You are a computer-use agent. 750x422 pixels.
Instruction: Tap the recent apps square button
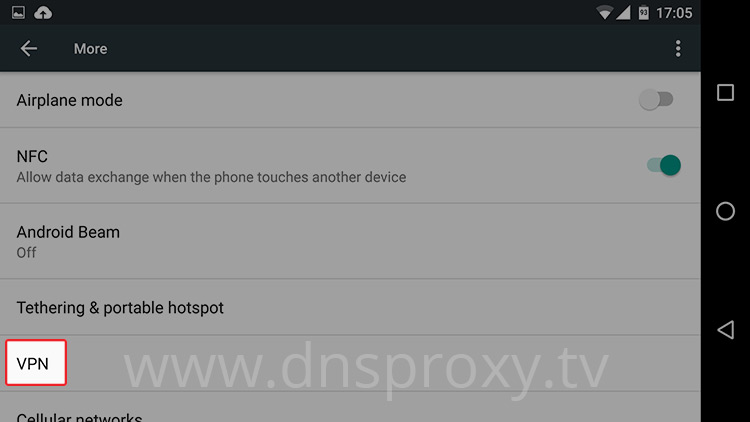coord(725,92)
